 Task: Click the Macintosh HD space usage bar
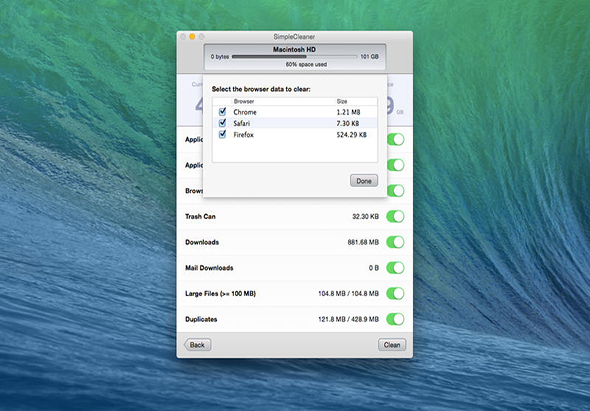pos(295,57)
